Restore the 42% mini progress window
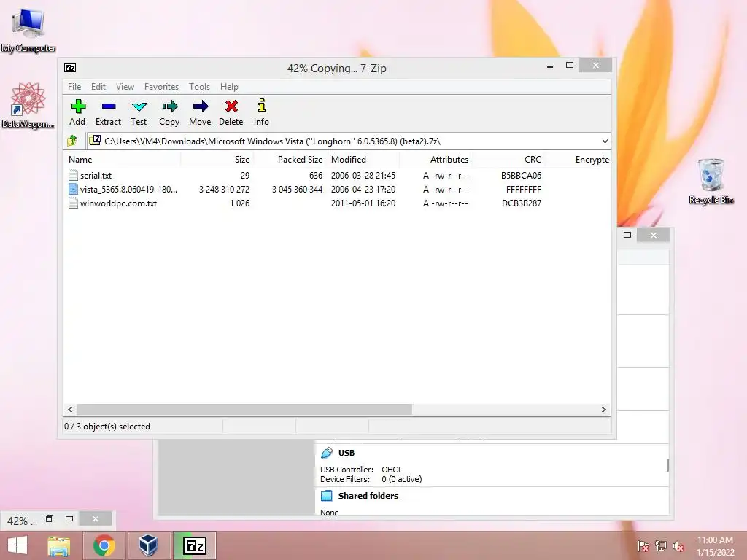747x560 pixels. 50,518
